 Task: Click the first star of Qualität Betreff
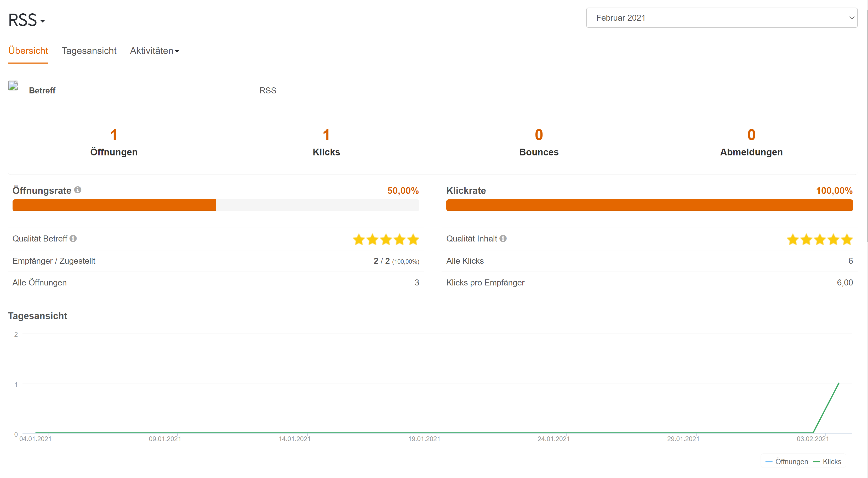[x=359, y=240]
